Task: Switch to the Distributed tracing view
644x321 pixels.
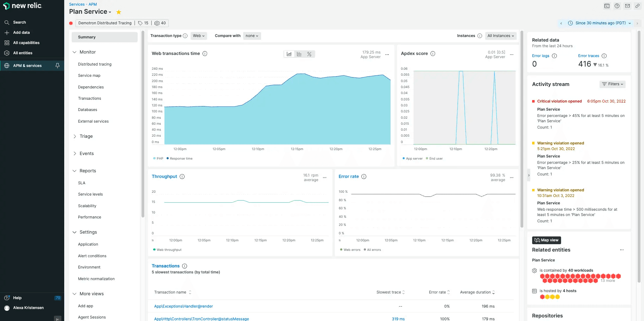Action: pyautogui.click(x=94, y=64)
